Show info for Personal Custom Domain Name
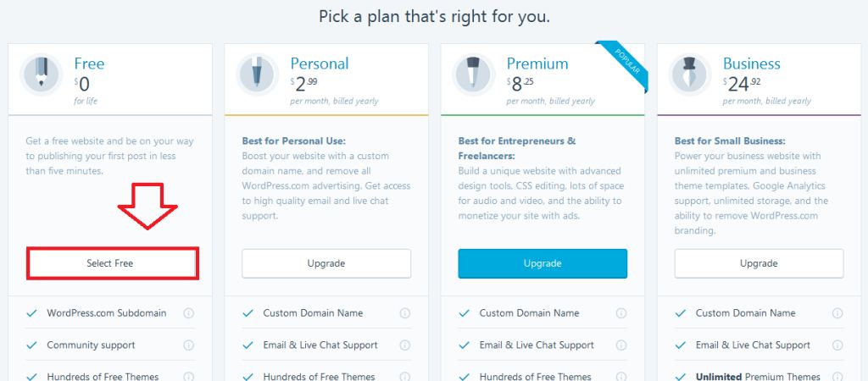 405,313
